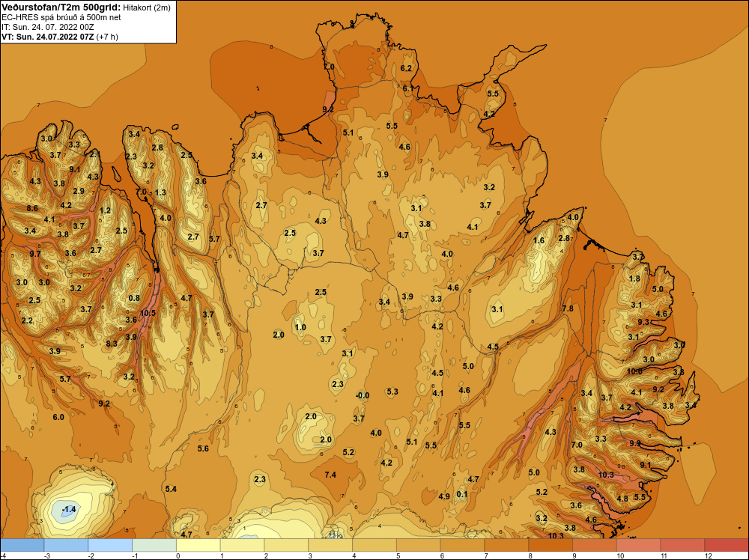Click the '1.3' temperature value
The width and height of the screenshot is (749, 560).
[160, 192]
